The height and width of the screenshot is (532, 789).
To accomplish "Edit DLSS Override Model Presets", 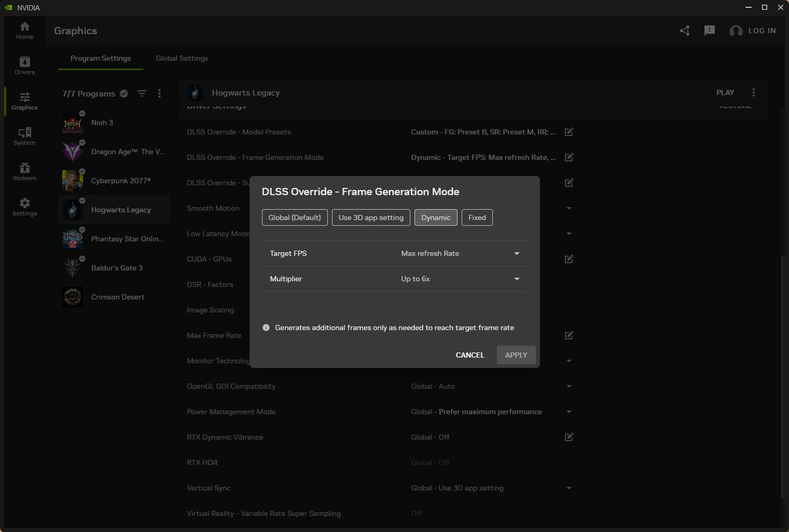I will point(569,132).
